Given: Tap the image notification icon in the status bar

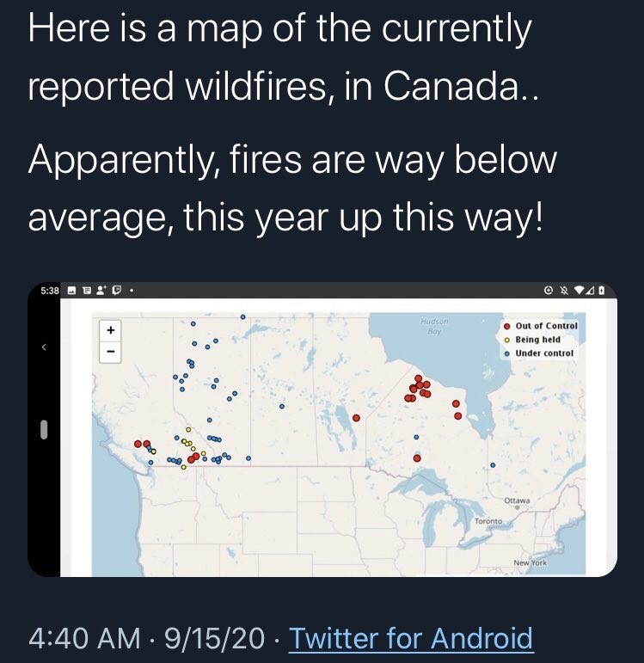Looking at the screenshot, I should coord(72,291).
